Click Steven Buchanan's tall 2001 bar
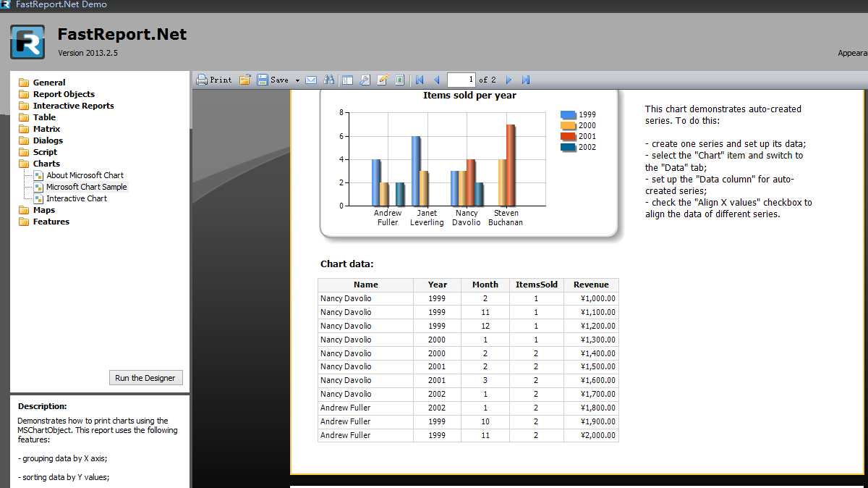This screenshot has height=488, width=868. pos(511,165)
